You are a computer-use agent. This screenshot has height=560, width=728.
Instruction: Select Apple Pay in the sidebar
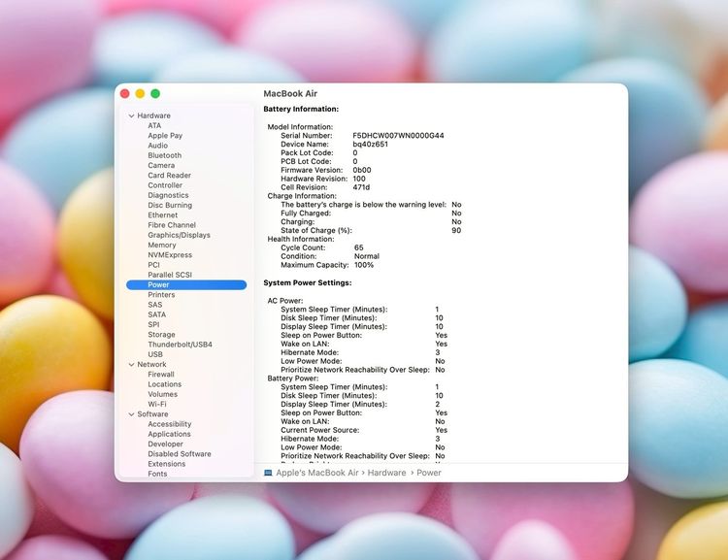tap(165, 136)
